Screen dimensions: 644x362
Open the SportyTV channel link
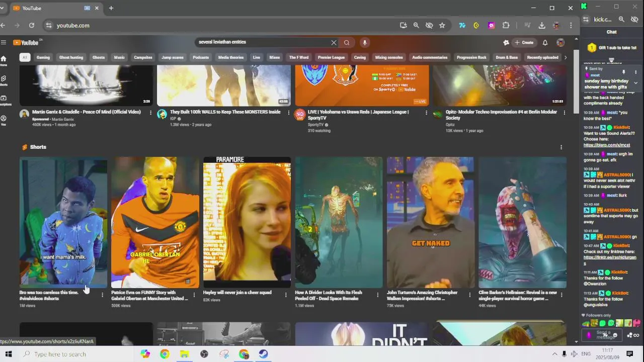[x=315, y=125]
